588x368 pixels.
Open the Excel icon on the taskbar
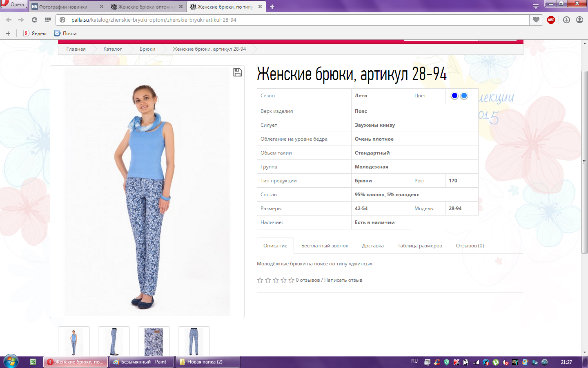point(33,362)
